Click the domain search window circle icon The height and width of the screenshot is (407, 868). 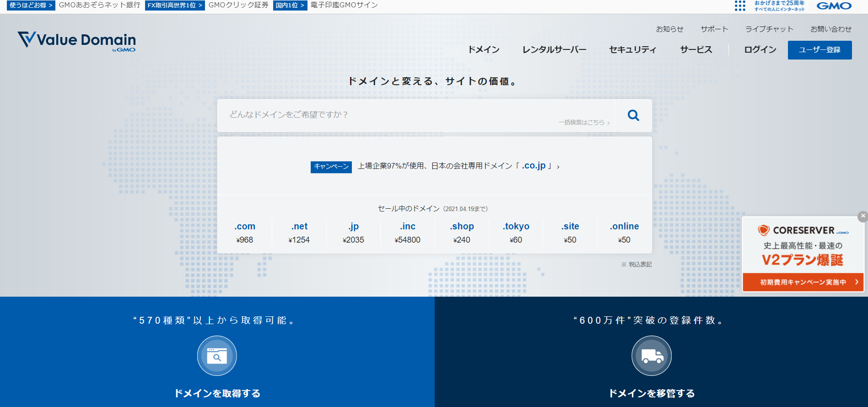pos(217,356)
